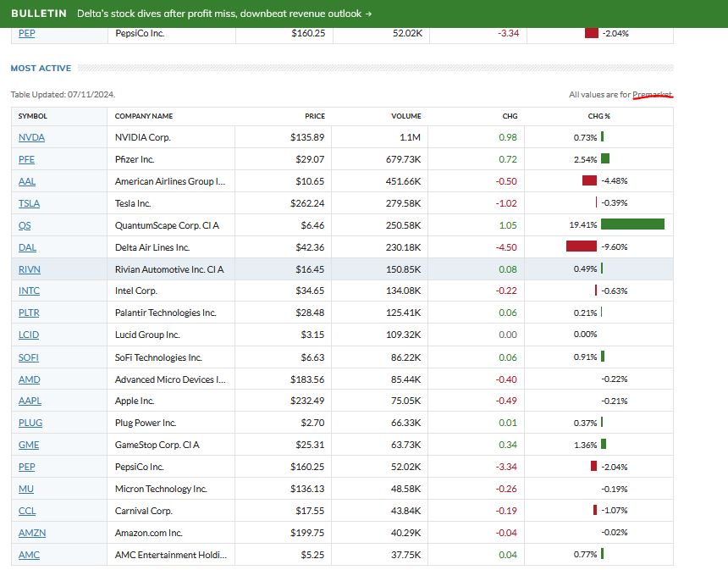728x570 pixels.
Task: Click the CHG % column header
Action: (x=598, y=116)
